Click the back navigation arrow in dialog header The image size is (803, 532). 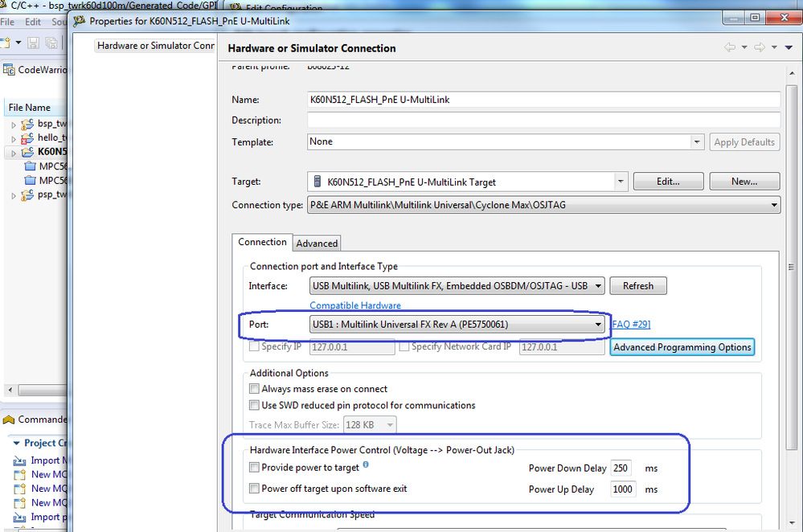(730, 47)
